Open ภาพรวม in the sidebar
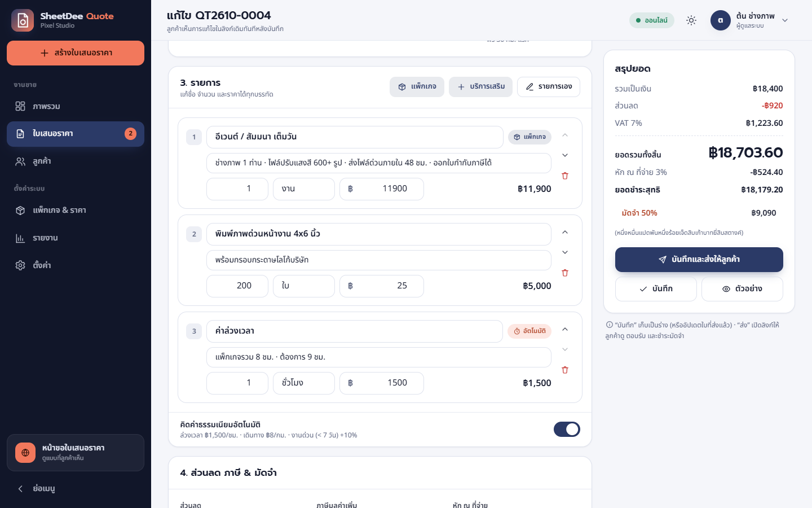812x508 pixels. (76, 106)
